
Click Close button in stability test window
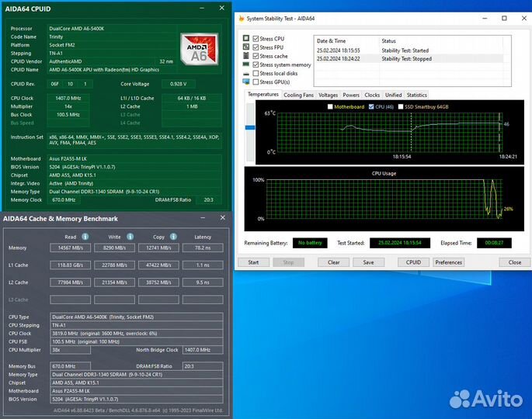[514, 262]
